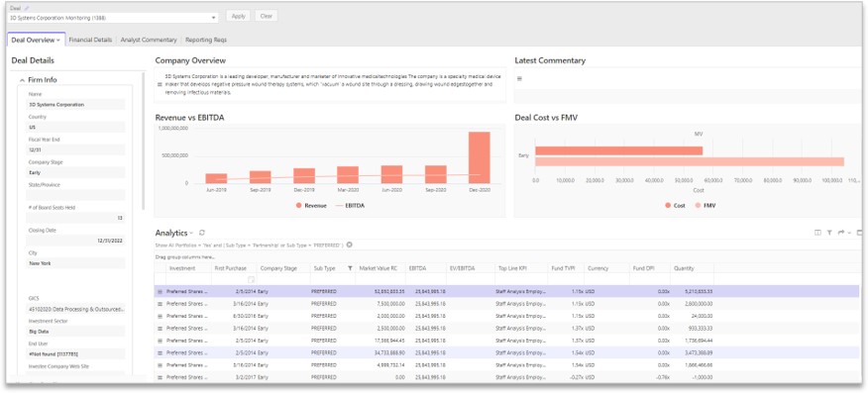Image resolution: width=868 pixels, height=393 pixels.
Task: Collapse the Firm Info section
Action: (22, 80)
